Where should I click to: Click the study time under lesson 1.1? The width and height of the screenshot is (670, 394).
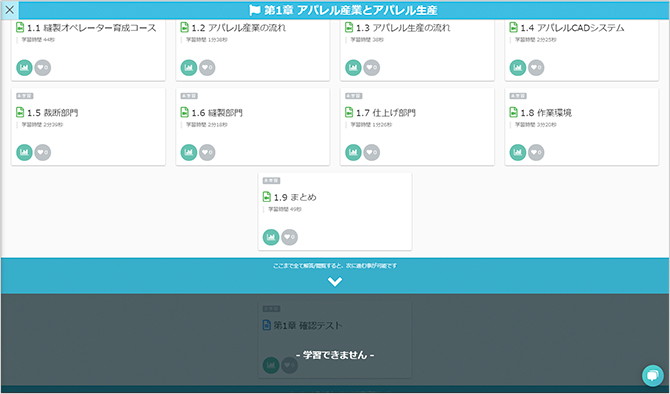[x=38, y=40]
